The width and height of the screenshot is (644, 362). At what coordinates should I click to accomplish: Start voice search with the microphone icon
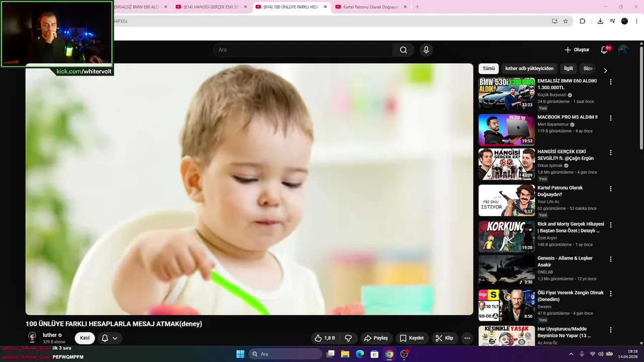[x=426, y=50]
